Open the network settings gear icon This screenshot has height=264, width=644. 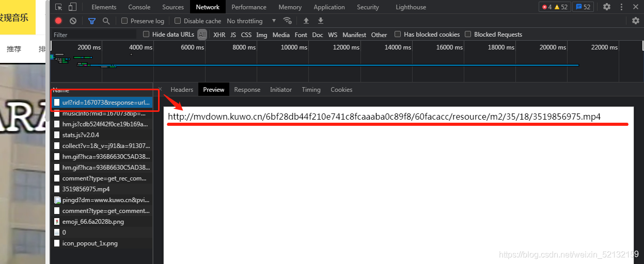(636, 21)
